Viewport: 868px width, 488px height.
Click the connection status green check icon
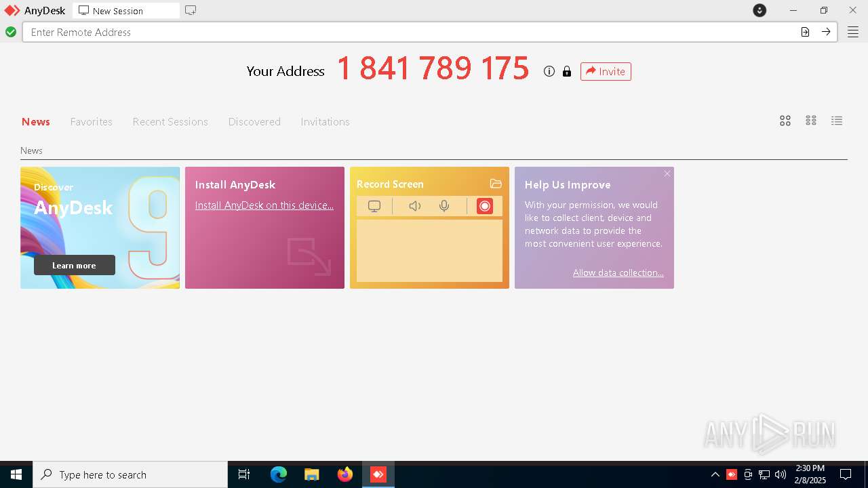11,32
